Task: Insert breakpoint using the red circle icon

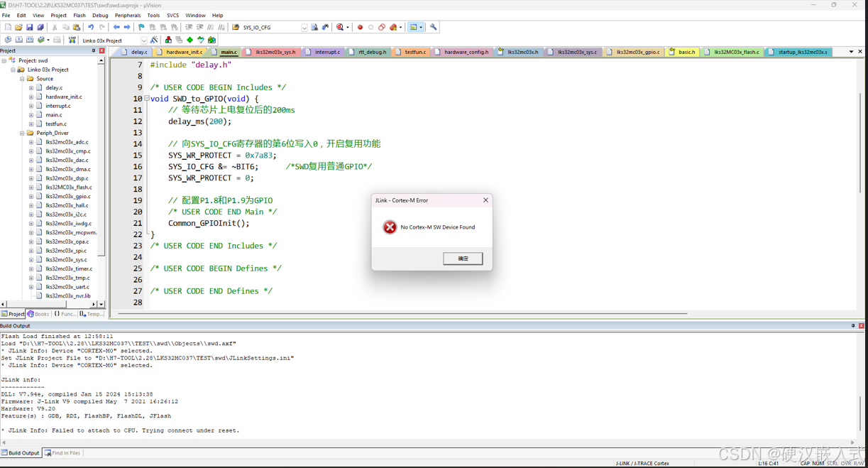Action: [360, 28]
